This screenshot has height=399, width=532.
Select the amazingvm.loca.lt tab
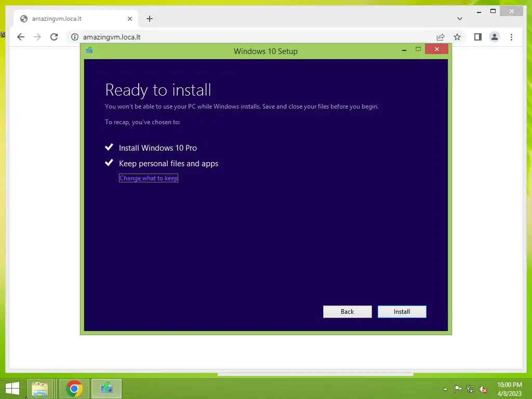[x=76, y=19]
